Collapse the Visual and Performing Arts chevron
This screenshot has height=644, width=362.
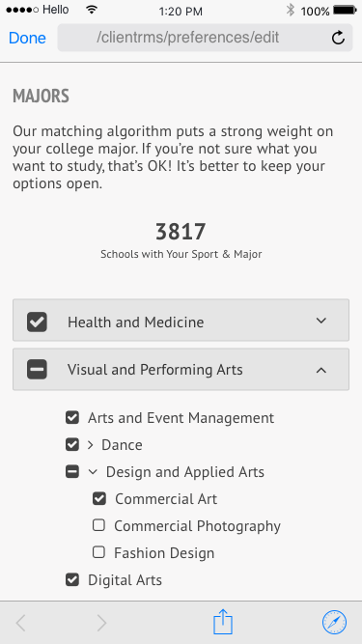tap(321, 370)
